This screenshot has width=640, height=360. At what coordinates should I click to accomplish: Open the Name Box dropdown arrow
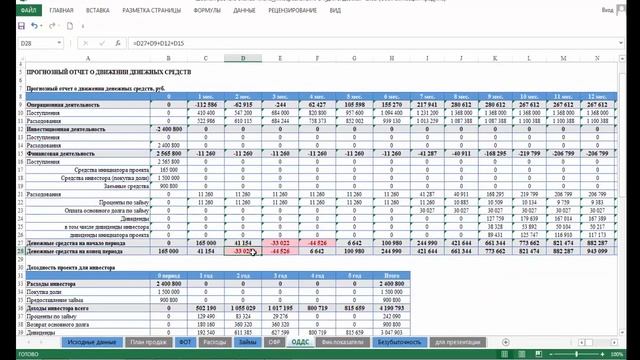(59, 43)
